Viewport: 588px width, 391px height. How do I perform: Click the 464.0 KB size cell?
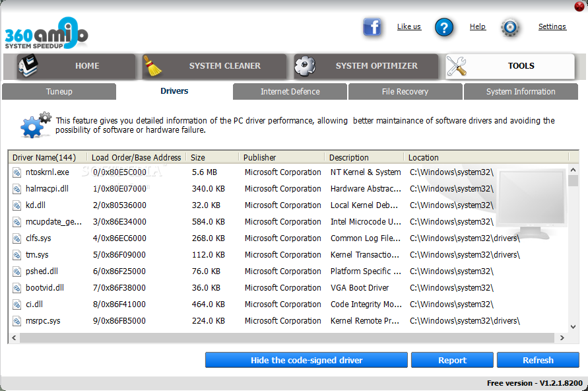click(x=208, y=304)
